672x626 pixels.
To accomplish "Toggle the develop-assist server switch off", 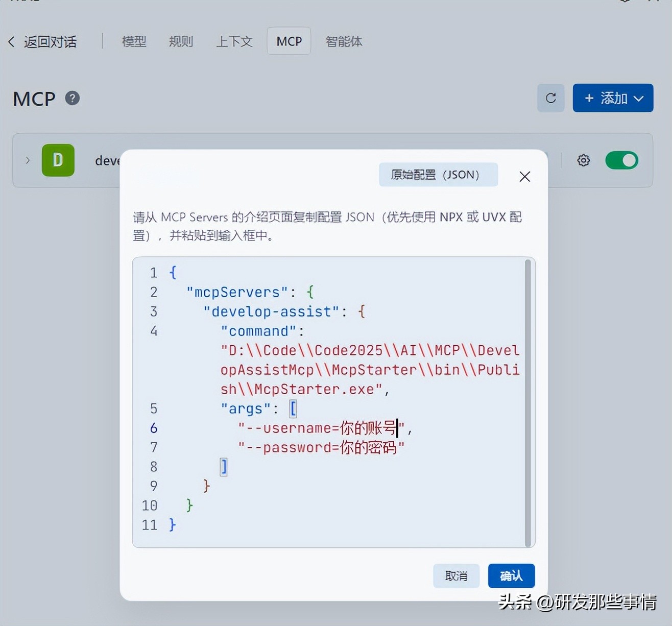I will point(621,160).
